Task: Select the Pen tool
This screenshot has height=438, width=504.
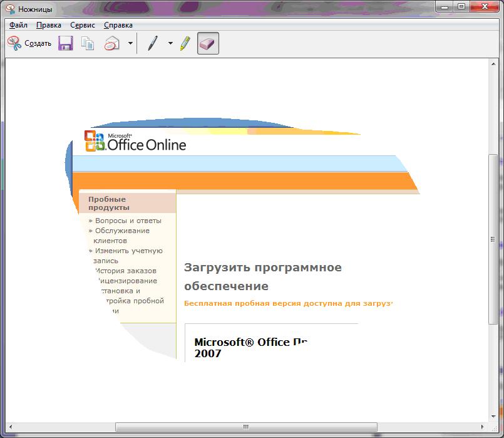Action: pyautogui.click(x=153, y=43)
